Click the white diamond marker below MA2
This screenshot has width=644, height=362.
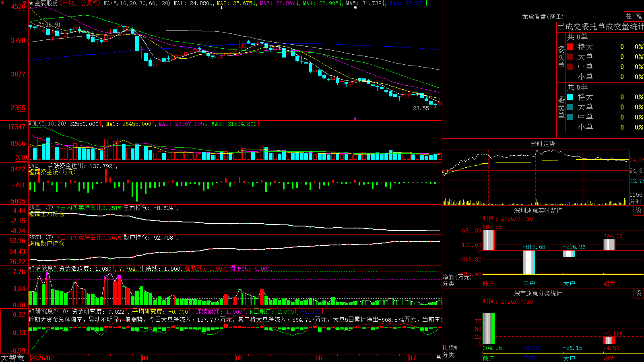tap(221, 8)
